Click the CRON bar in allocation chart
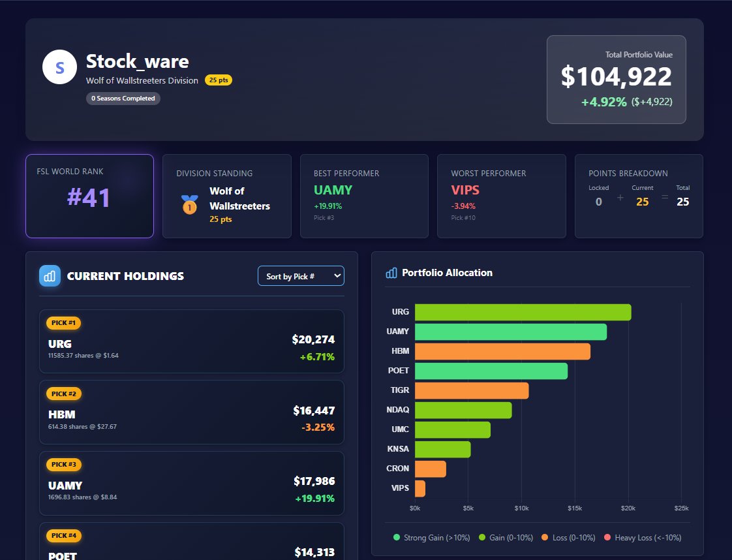 click(x=431, y=469)
